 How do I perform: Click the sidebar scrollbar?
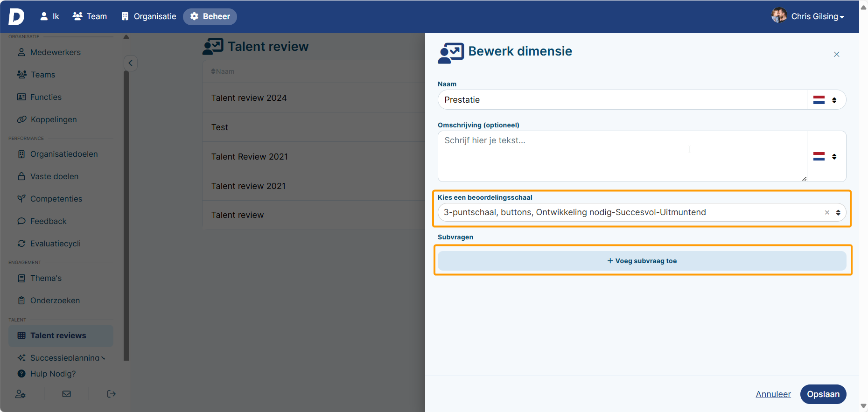[126, 215]
